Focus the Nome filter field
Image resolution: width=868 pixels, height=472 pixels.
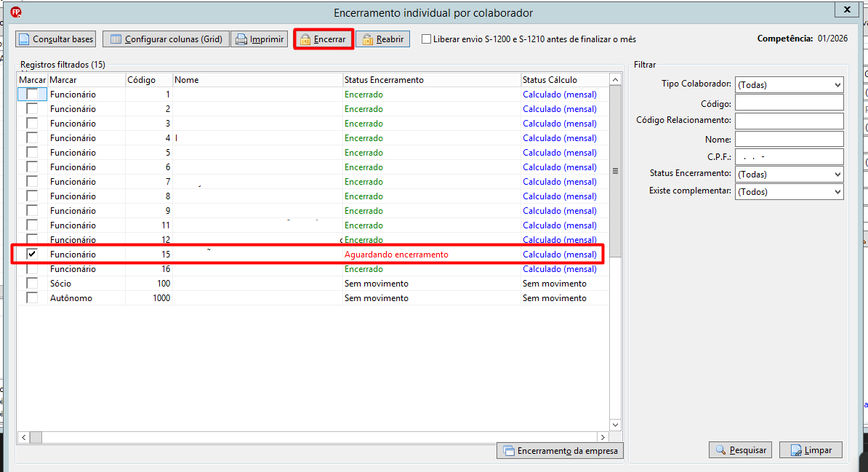pos(789,138)
